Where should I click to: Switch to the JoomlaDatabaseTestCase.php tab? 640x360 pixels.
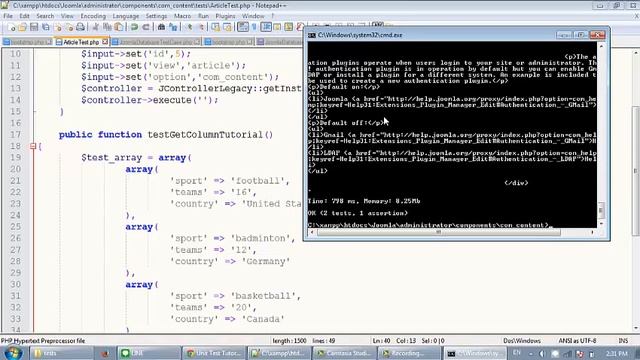[x=156, y=42]
